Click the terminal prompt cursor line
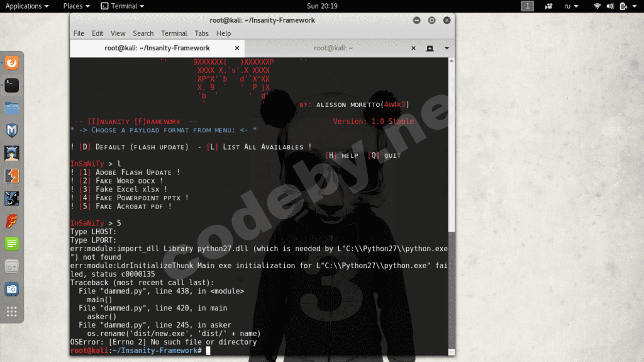Screen dimensions: 644x362 (x=140, y=351)
